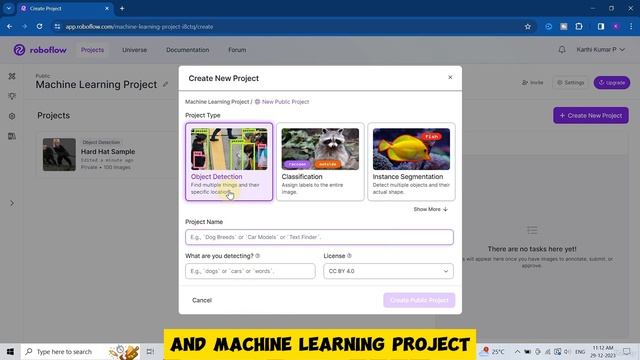This screenshot has width=640, height=360.
Task: Open the lightbulb sidebar icon
Action: click(x=12, y=96)
